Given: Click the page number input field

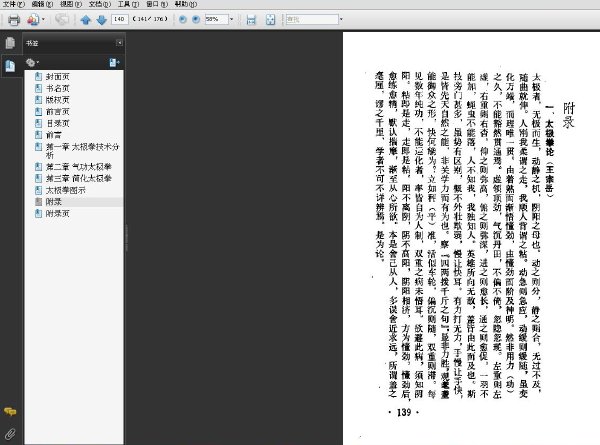Looking at the screenshot, I should (119, 19).
